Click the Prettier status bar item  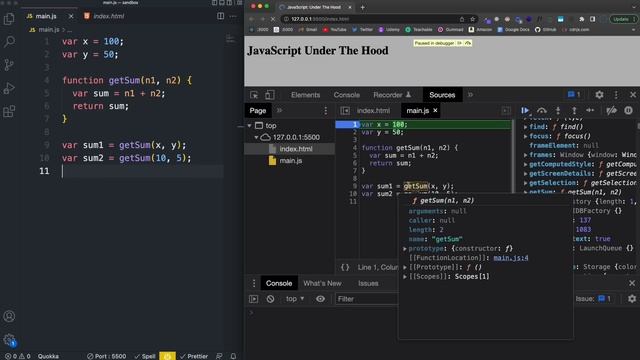click(x=194, y=356)
